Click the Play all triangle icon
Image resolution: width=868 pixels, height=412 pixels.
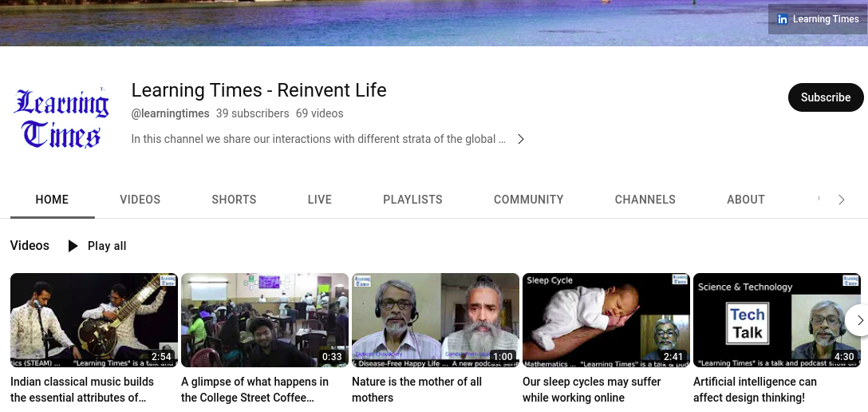coord(73,246)
